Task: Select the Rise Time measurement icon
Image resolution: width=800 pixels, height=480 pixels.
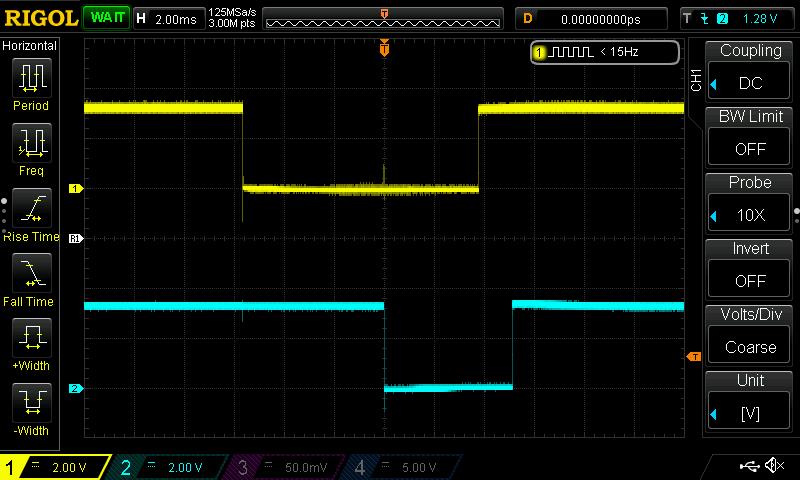Action: (x=32, y=208)
